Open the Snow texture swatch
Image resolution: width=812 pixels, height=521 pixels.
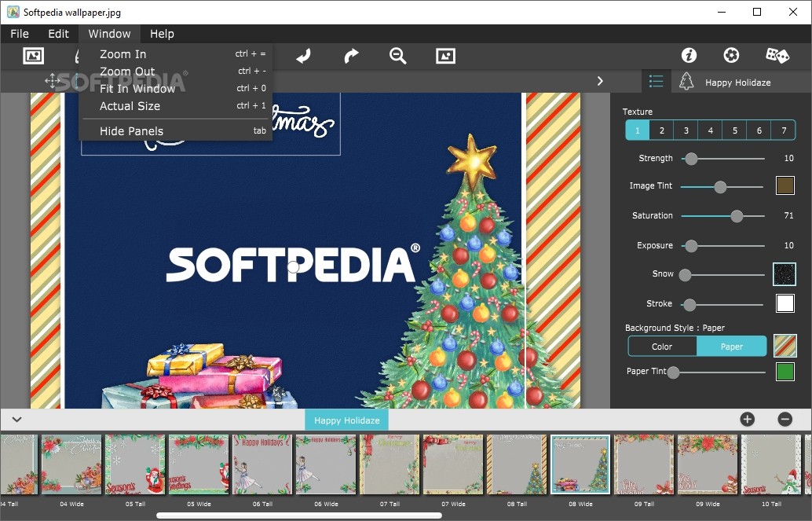point(784,274)
